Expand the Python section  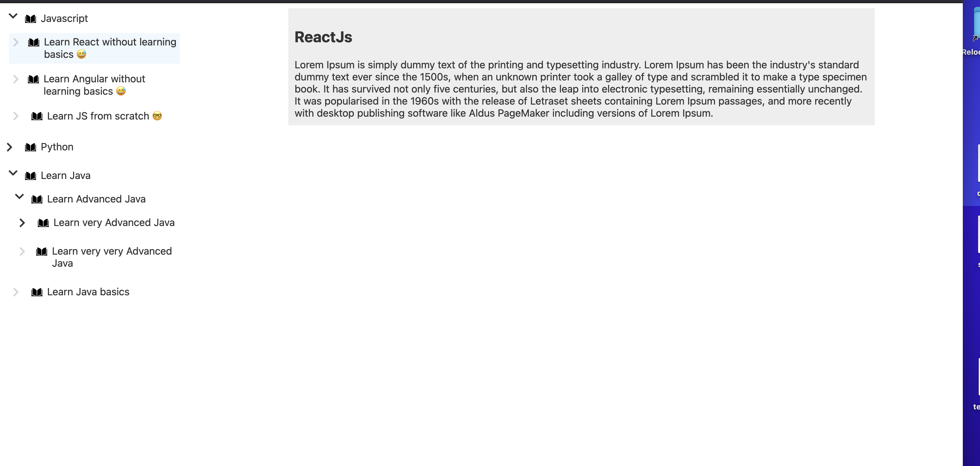tap(9, 147)
